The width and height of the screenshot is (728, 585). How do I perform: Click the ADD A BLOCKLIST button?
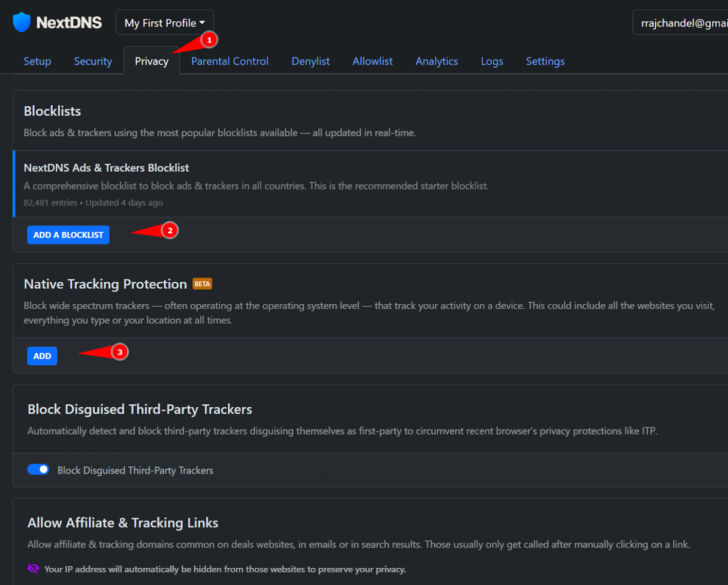pos(68,235)
